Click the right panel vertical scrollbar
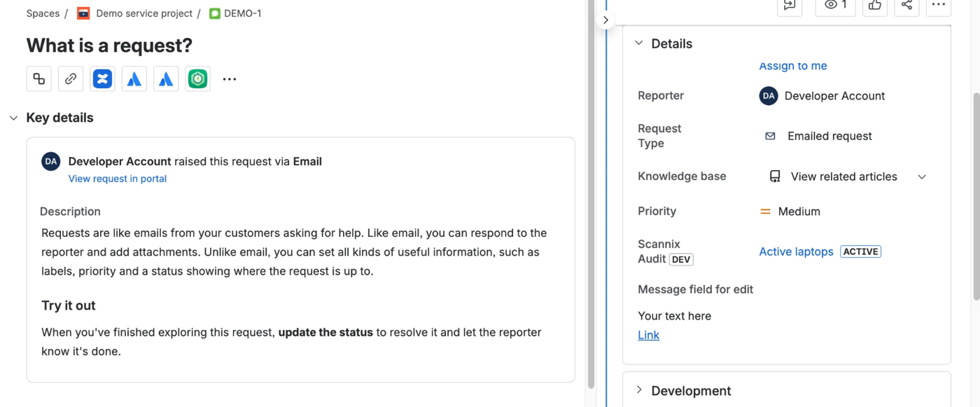 [x=976, y=196]
